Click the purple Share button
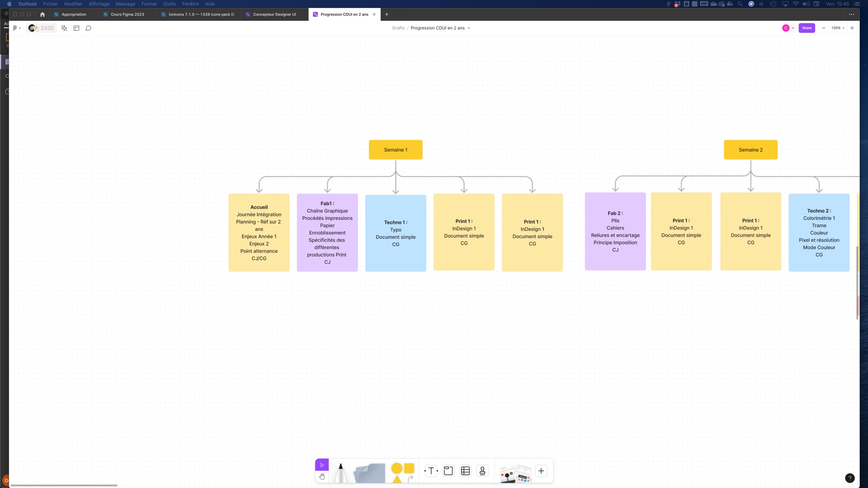This screenshot has width=868, height=488. coord(807,28)
